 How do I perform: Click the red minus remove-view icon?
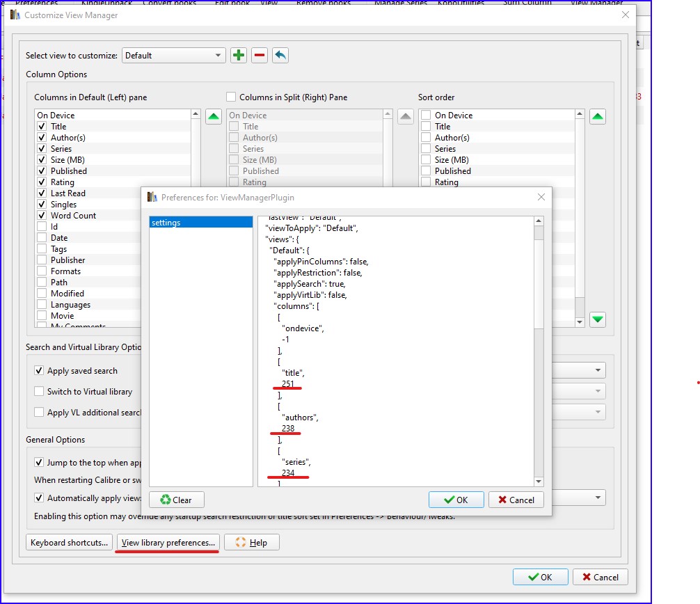[x=260, y=56]
